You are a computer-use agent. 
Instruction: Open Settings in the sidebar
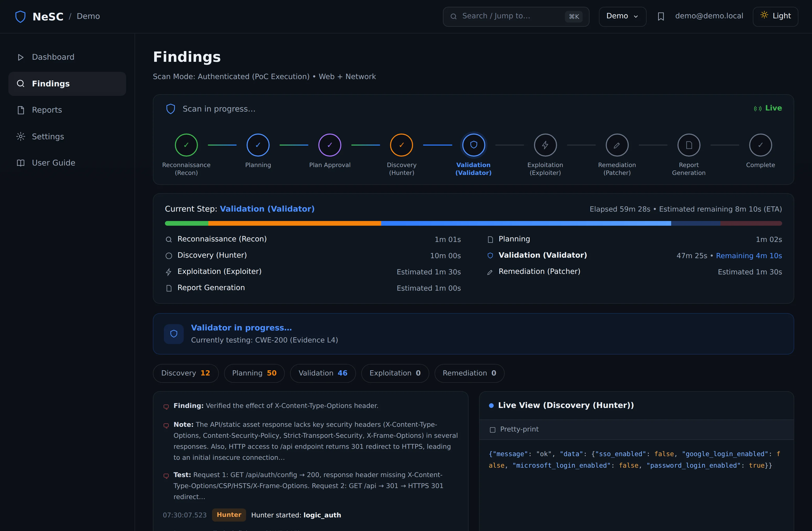click(67, 136)
